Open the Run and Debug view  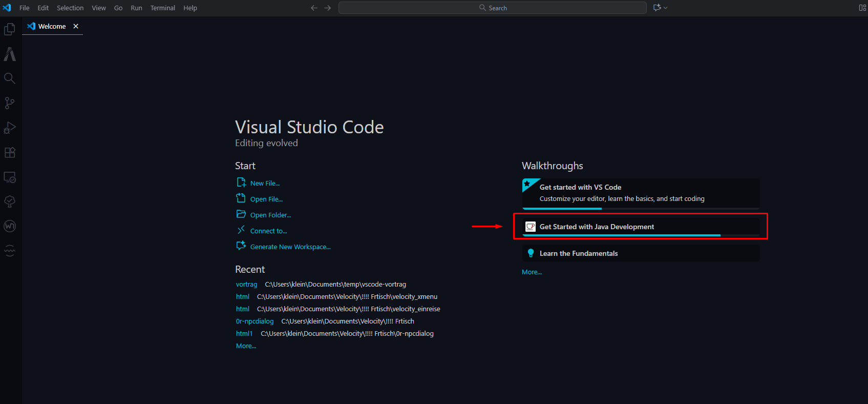pyautogui.click(x=10, y=128)
